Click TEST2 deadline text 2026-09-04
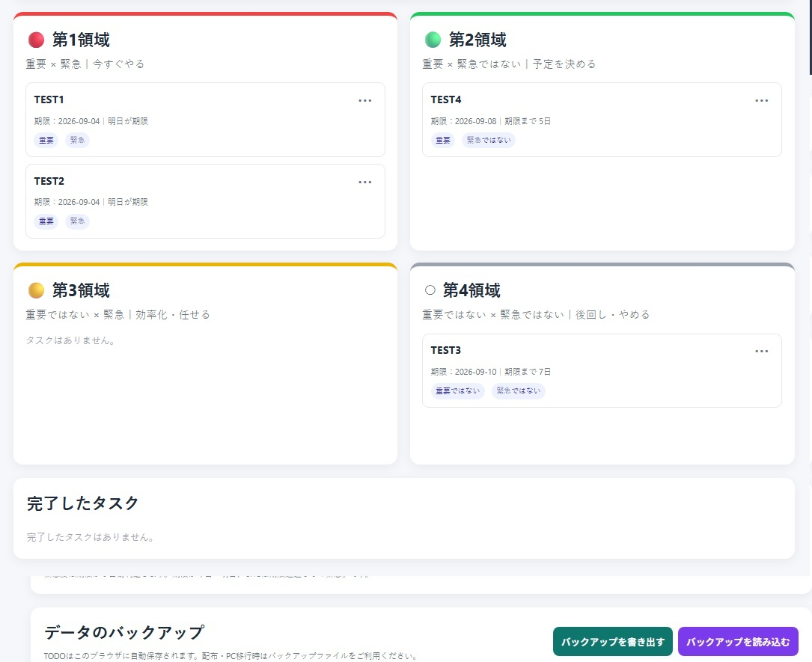 pos(79,202)
